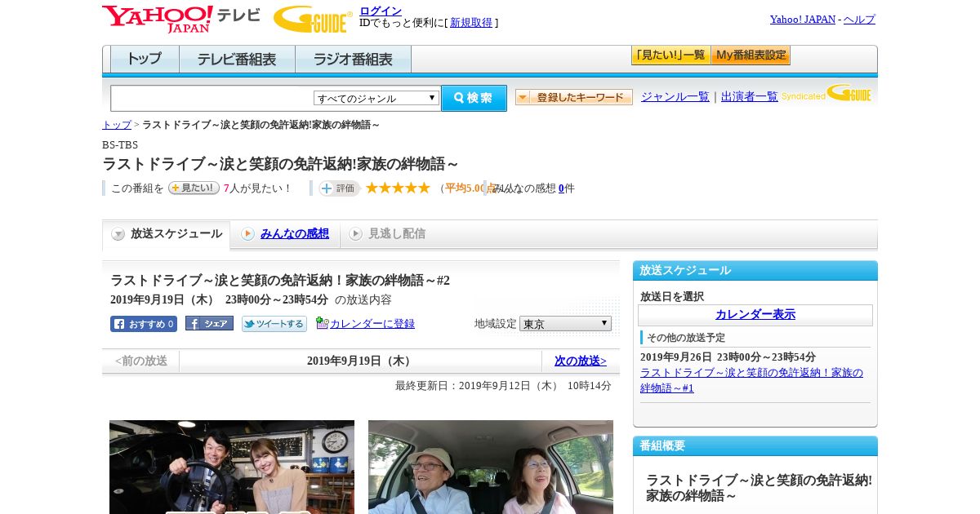The image size is (980, 514).
Task: Open the Yahoo! JAPAN logo
Action: coord(157,20)
